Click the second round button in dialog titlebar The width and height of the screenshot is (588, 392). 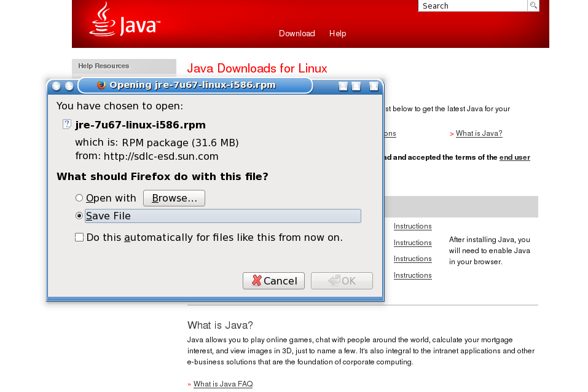pos(69,86)
